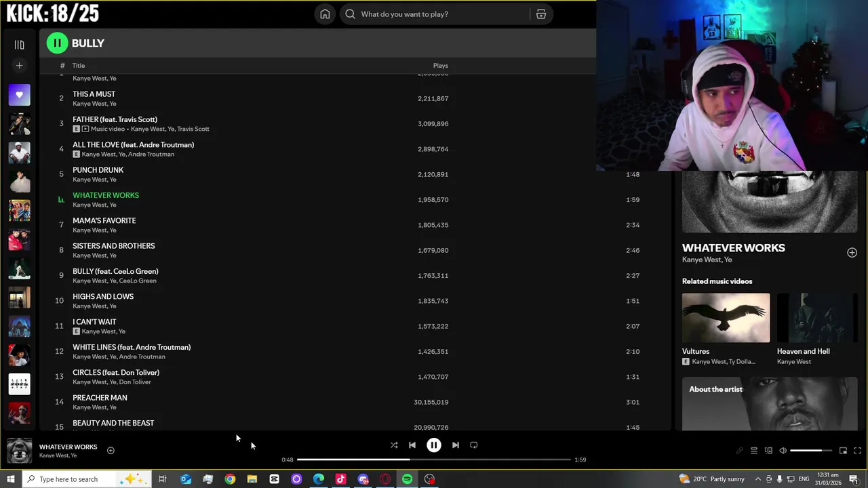Open the Don Toliver artist link

click(135, 382)
